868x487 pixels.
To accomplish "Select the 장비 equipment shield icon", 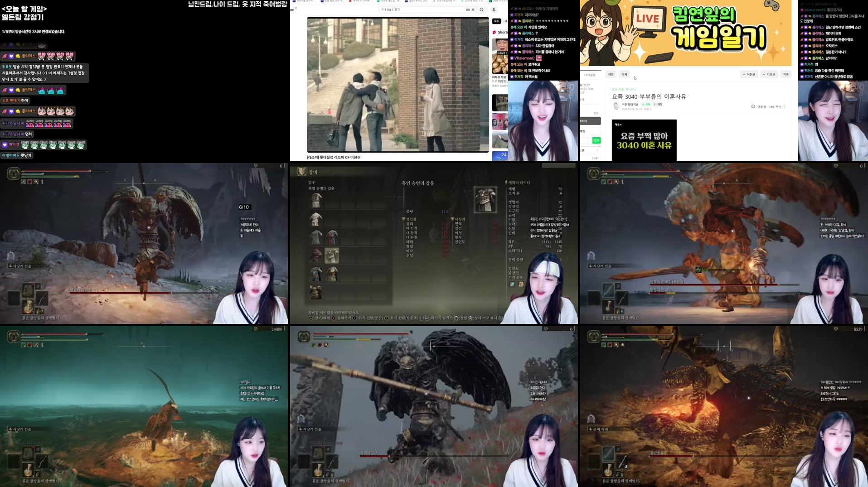I will (302, 172).
